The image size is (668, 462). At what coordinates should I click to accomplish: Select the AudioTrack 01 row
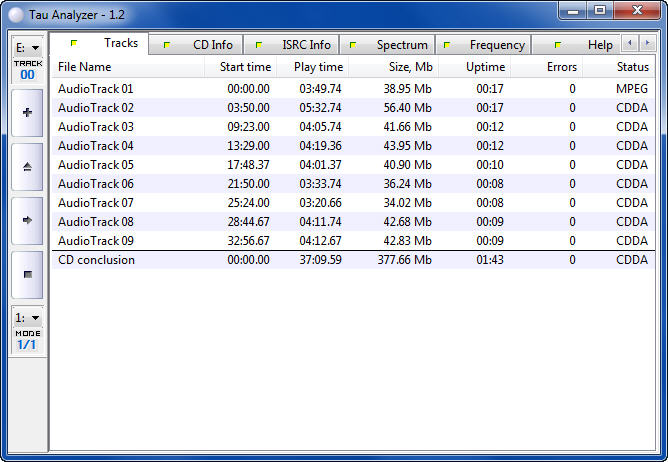coord(96,89)
